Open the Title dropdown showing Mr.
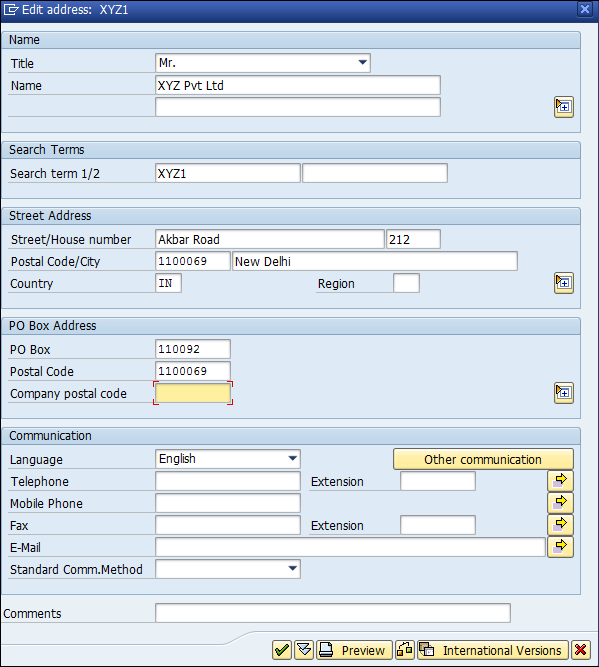The width and height of the screenshot is (599, 667). [x=362, y=63]
